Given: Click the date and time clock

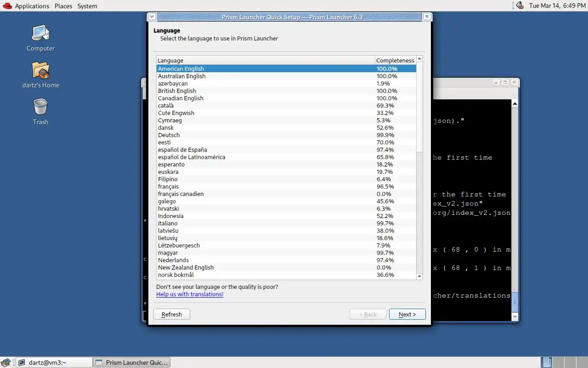Looking at the screenshot, I should [x=557, y=6].
